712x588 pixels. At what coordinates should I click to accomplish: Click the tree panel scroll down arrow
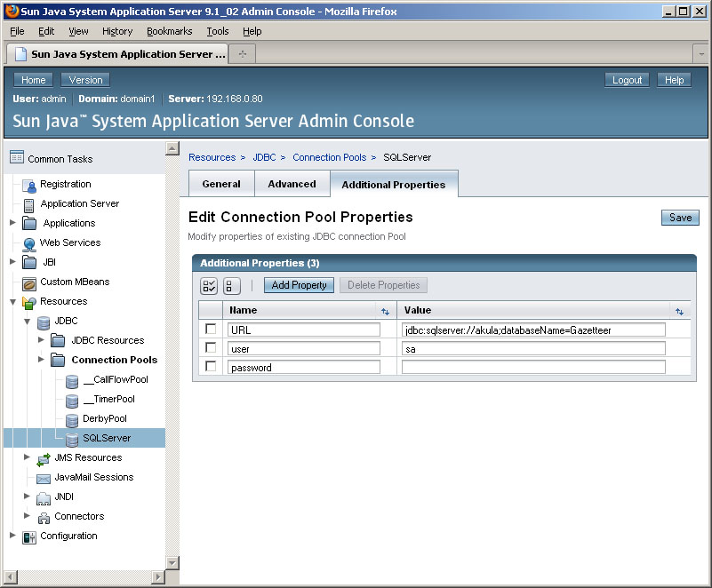pos(172,563)
